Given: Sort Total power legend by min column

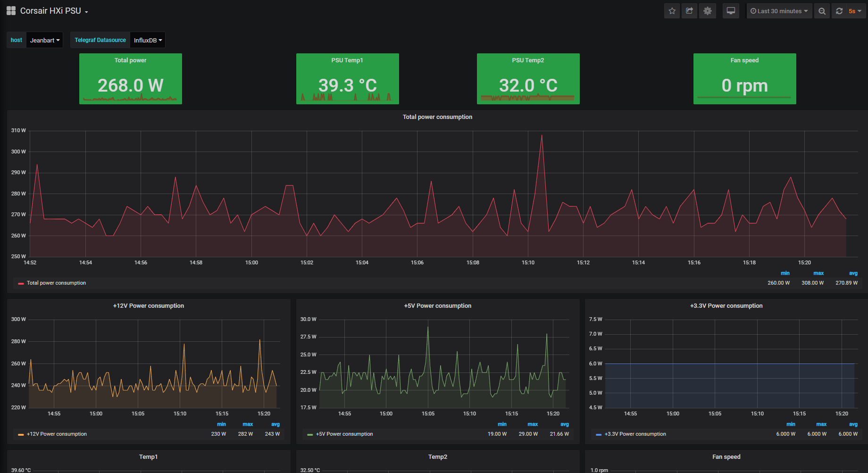Looking at the screenshot, I should pyautogui.click(x=785, y=273).
